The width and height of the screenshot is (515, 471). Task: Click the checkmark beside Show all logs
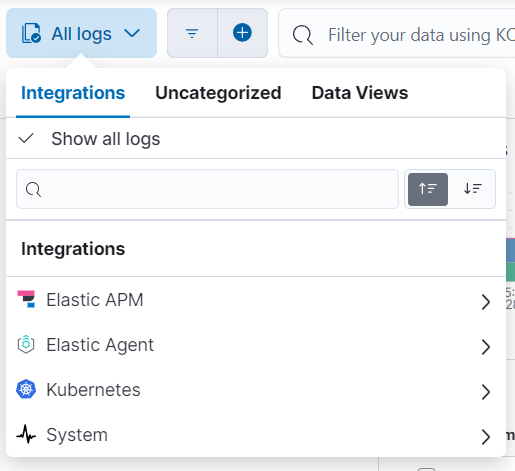click(x=26, y=138)
